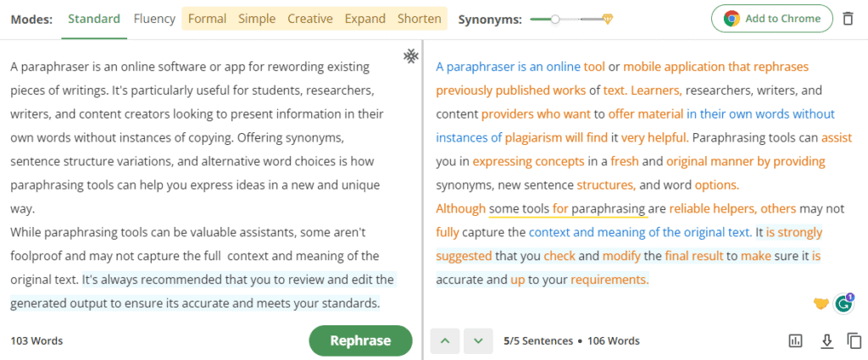
Task: Click the word 'requirements.' in output
Action: pyautogui.click(x=609, y=280)
